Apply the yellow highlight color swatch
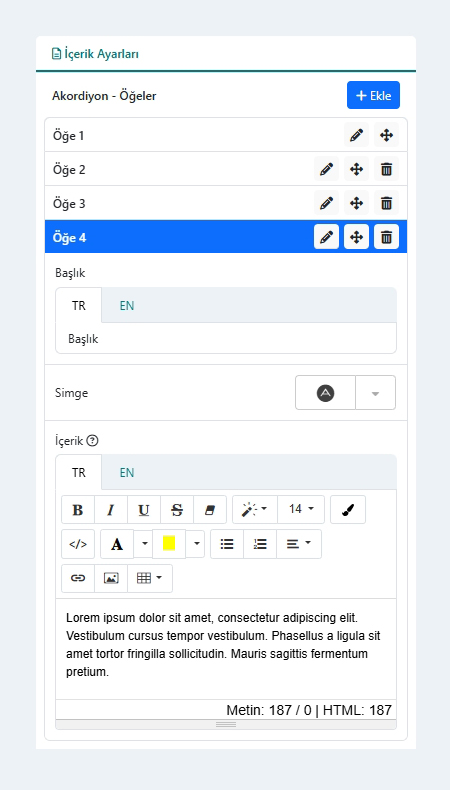Image resolution: width=450 pixels, height=790 pixels. pyautogui.click(x=169, y=544)
